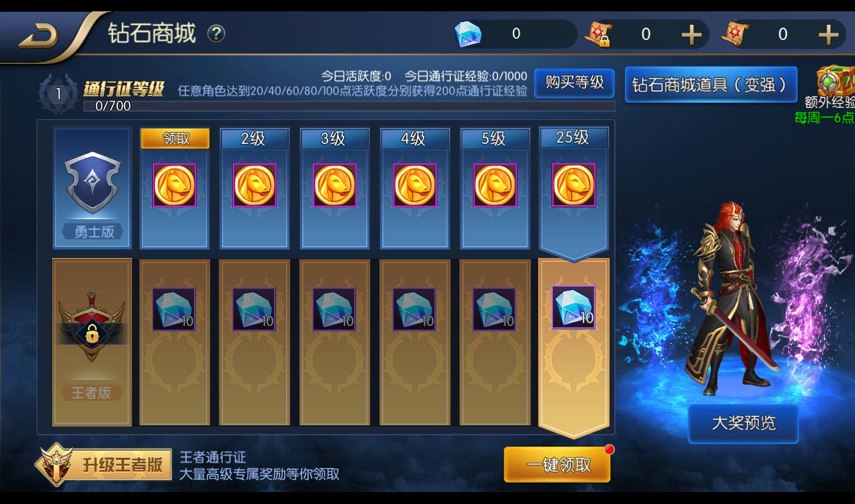Click the 购买等级 button
The image size is (855, 504).
click(574, 83)
